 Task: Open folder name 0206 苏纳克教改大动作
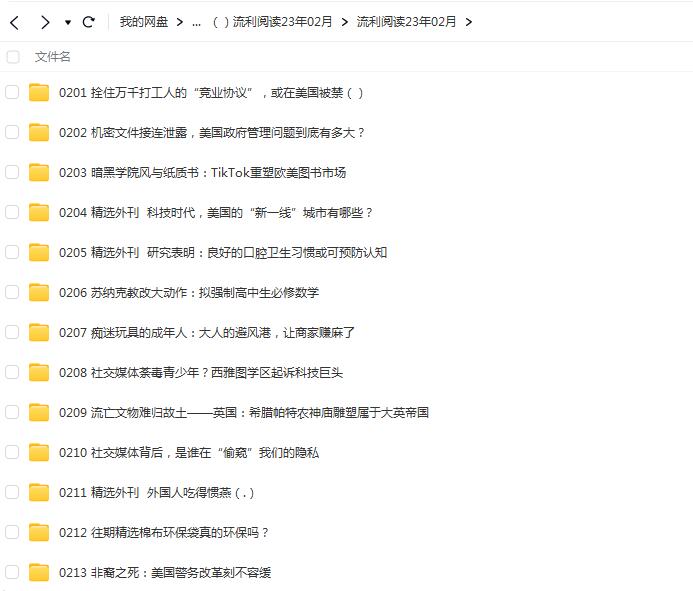point(189,293)
